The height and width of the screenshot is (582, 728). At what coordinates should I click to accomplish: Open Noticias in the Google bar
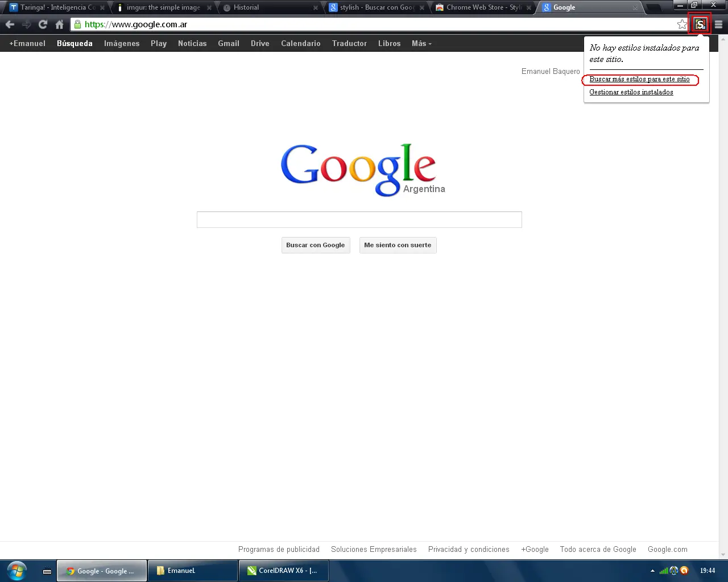pyautogui.click(x=192, y=43)
